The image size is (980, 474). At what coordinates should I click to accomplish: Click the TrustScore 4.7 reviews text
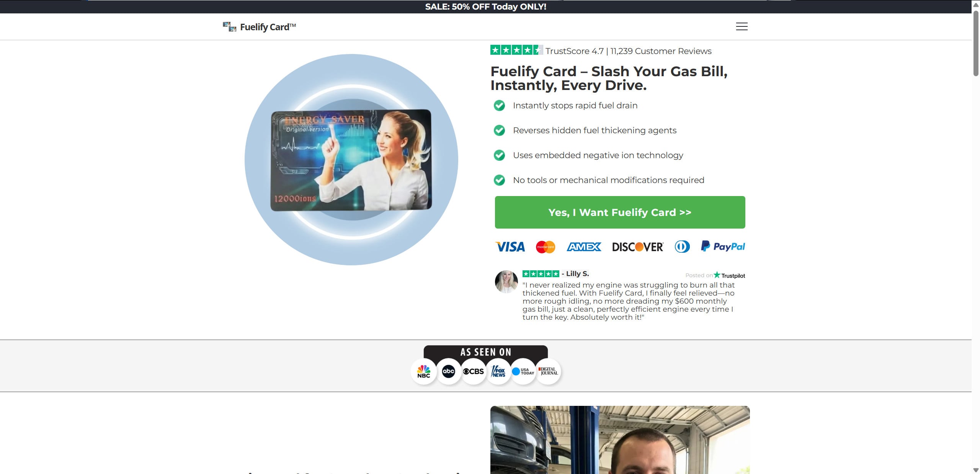coord(628,51)
